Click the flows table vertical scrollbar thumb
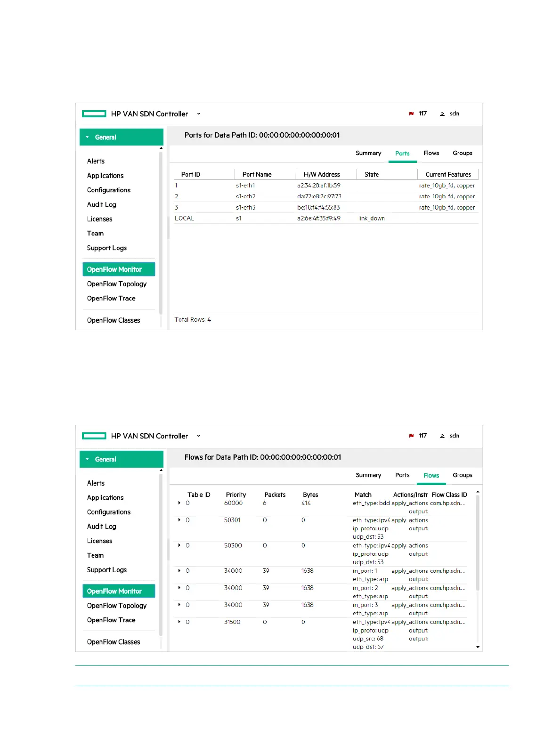This screenshot has width=560, height=746. point(478,543)
